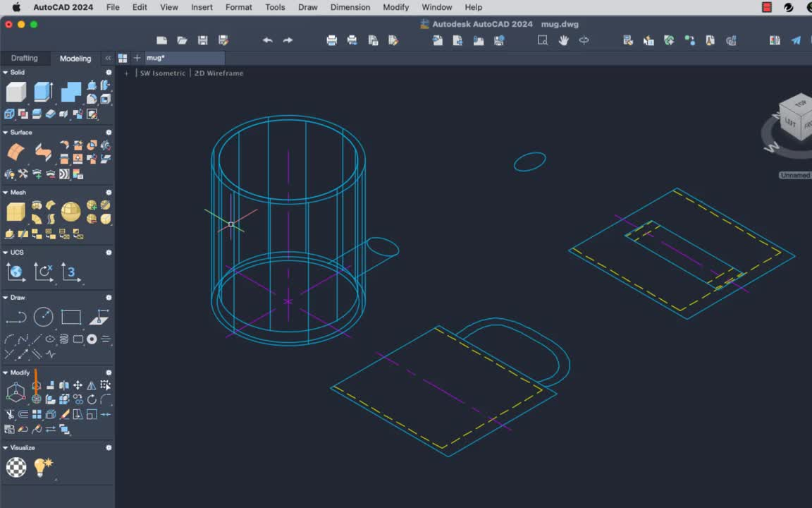Click the light bulb lighting icon
Screen dimensions: 812x508
point(44,467)
